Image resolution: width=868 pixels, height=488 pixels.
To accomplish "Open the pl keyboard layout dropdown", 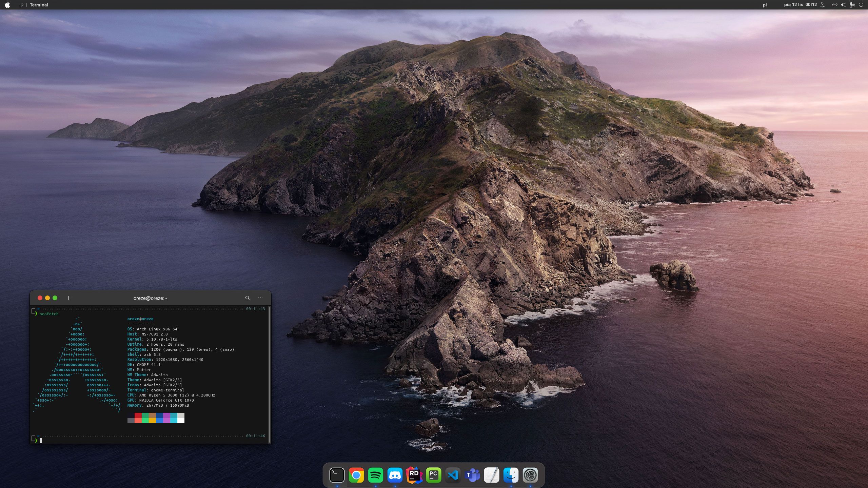I will (x=765, y=5).
